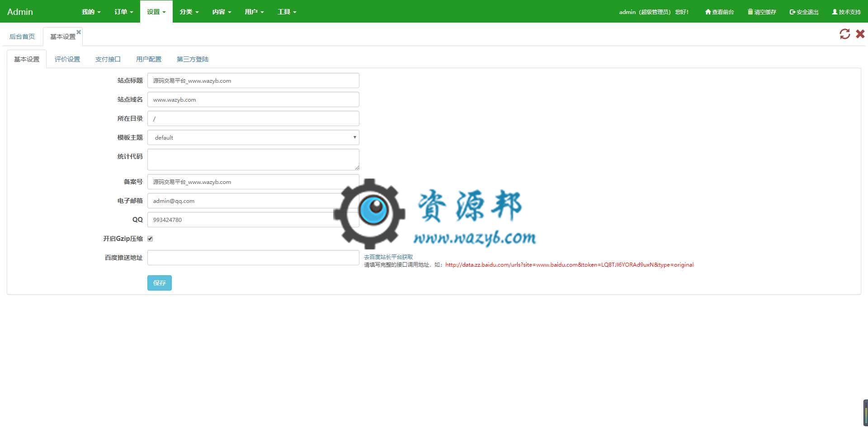
Task: Click the admin (超级管理员) greeting text
Action: pyautogui.click(x=654, y=12)
